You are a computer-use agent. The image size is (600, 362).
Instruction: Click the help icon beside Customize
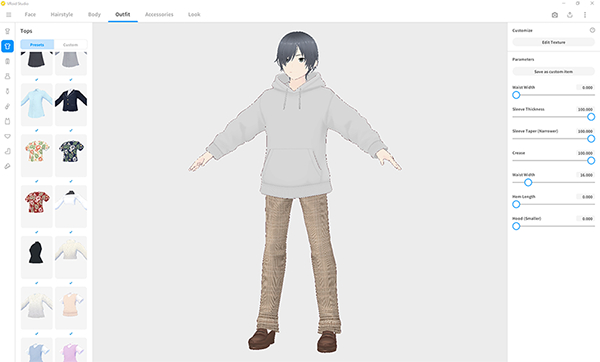tap(592, 30)
